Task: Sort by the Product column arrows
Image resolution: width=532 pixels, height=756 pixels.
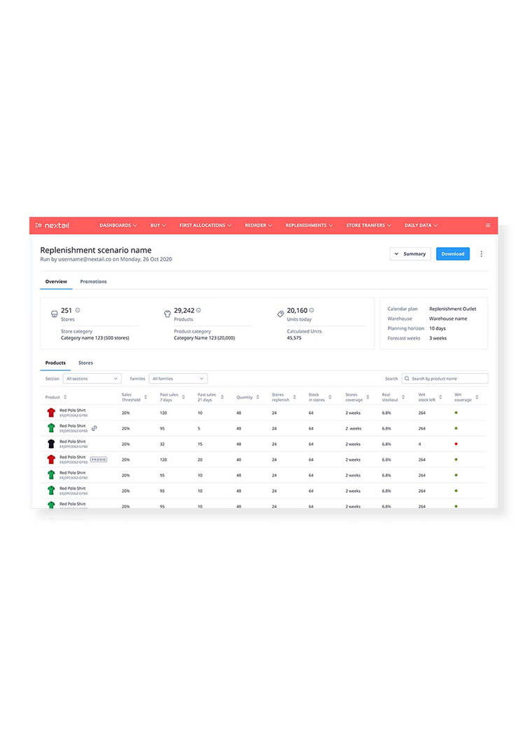Action: click(x=65, y=397)
